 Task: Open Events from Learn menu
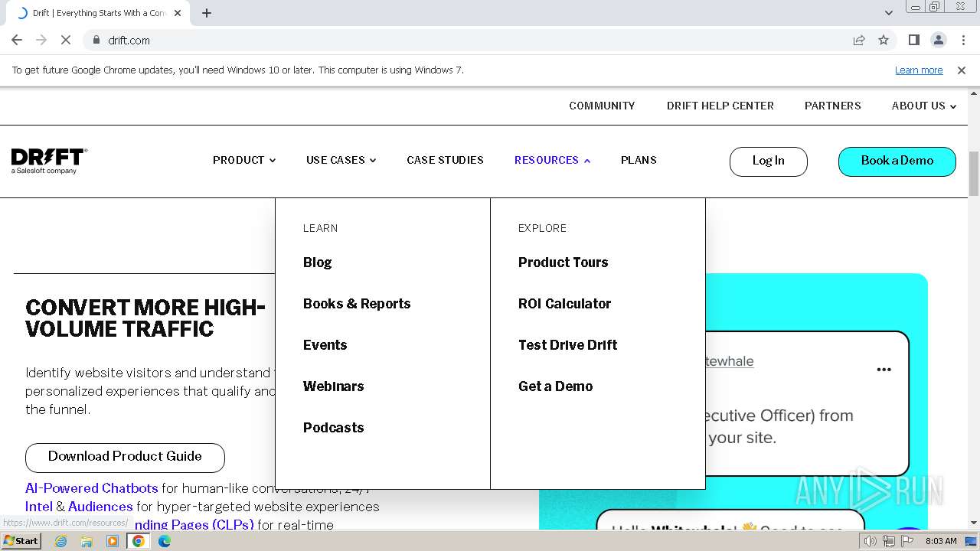click(325, 345)
